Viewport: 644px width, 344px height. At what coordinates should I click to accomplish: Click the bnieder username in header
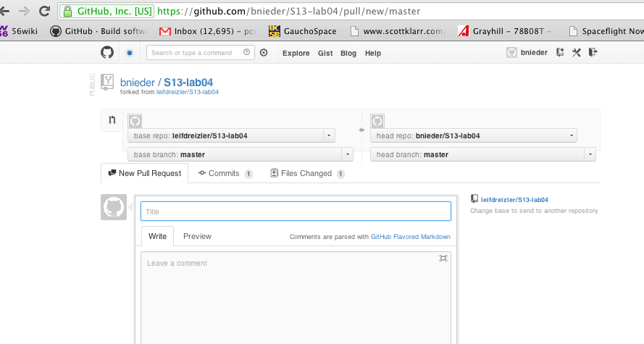pyautogui.click(x=534, y=53)
